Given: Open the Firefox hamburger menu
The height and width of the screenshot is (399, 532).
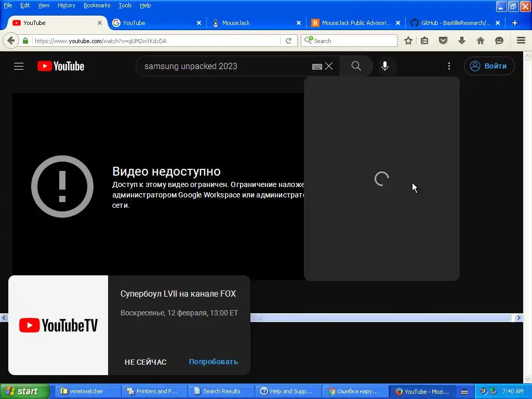Looking at the screenshot, I should point(521,41).
